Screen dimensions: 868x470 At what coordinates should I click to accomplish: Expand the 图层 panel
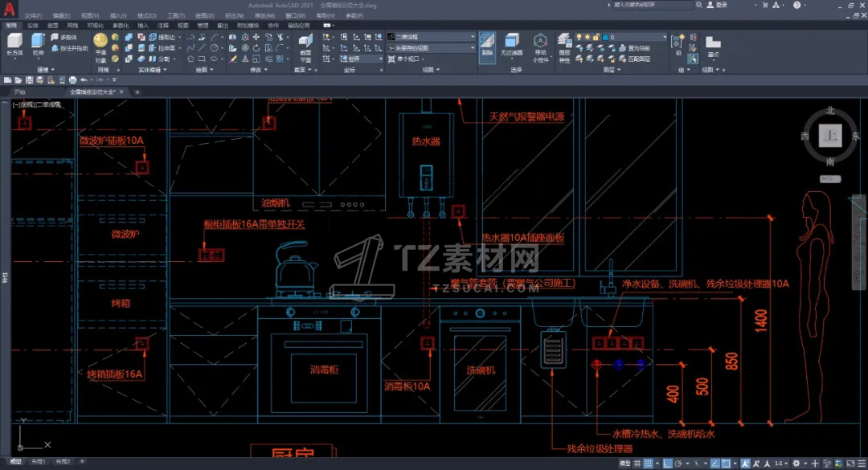[611, 70]
